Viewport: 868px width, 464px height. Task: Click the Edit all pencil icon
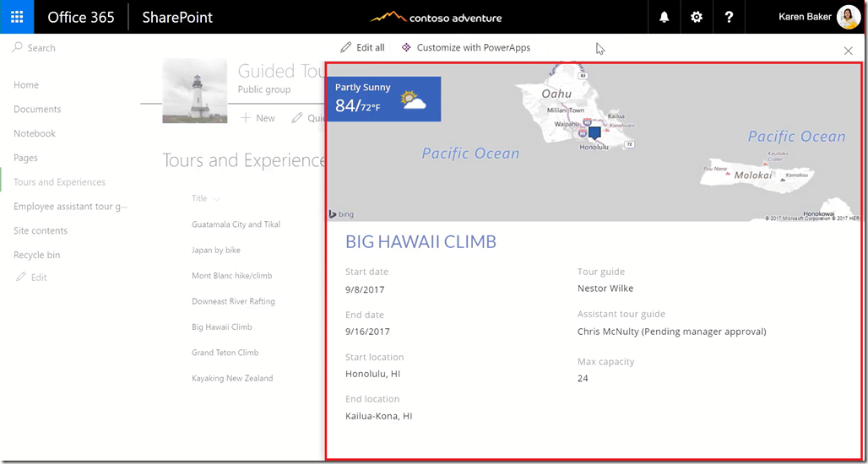point(346,47)
